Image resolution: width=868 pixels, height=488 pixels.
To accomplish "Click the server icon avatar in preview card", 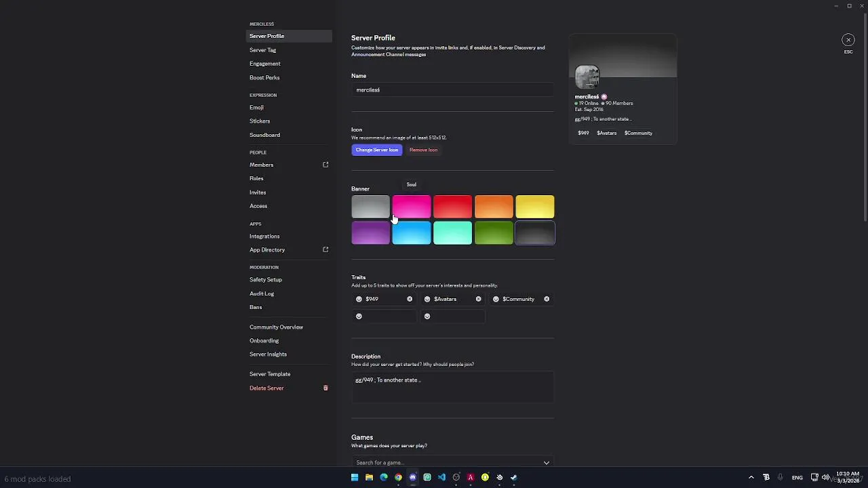I will coord(587,77).
